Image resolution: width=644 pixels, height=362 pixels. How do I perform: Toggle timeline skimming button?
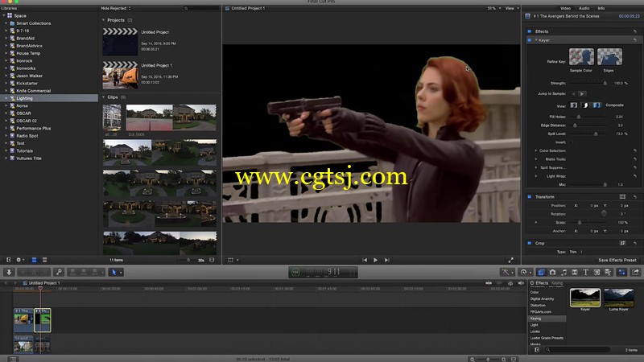pos(489,283)
